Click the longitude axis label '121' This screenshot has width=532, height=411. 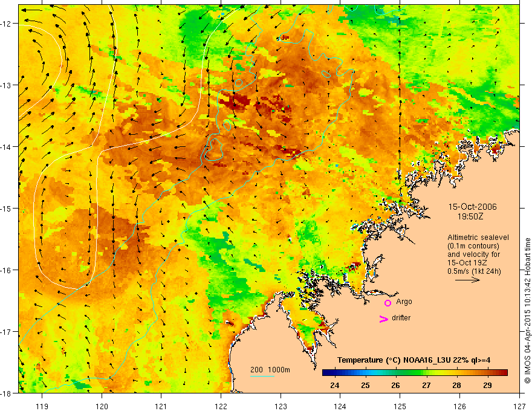161,406
